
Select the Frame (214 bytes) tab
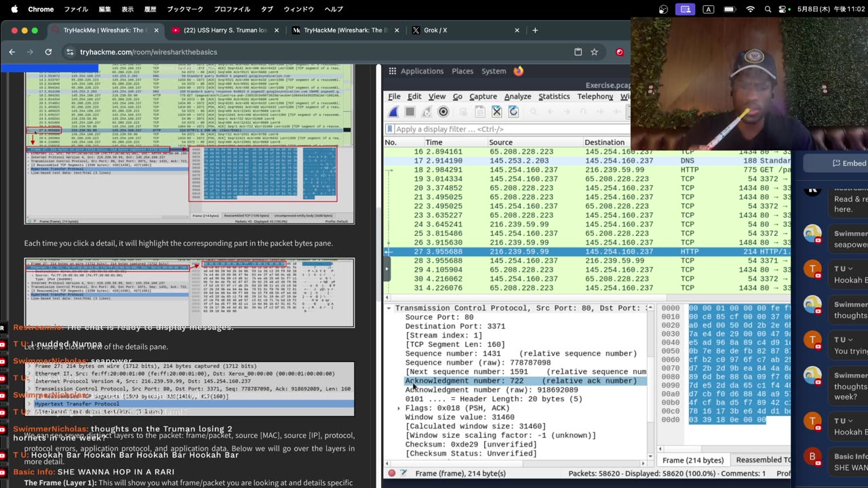tap(693, 460)
